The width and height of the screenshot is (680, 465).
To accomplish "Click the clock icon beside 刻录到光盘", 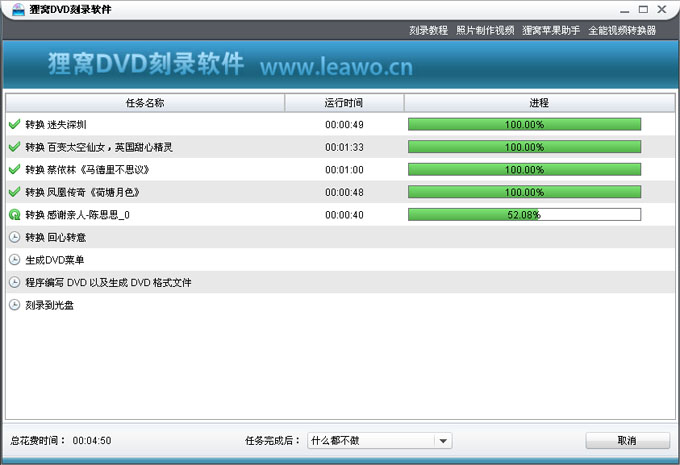I will [14, 305].
